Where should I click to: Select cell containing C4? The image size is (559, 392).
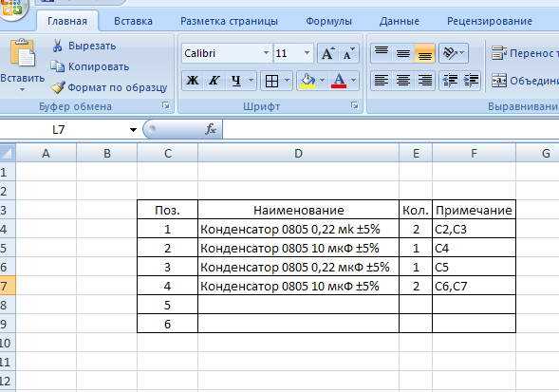pyautogui.click(x=474, y=248)
